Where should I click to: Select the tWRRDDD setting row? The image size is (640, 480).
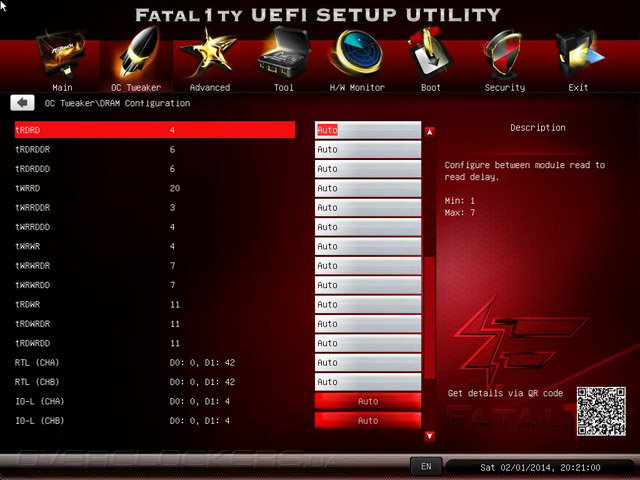[x=155, y=227]
